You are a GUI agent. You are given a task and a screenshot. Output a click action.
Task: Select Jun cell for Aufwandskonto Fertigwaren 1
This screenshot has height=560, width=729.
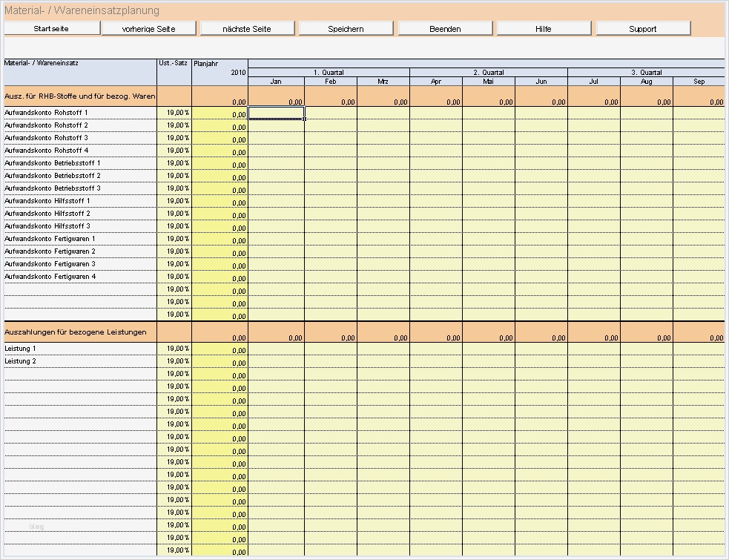pos(541,239)
